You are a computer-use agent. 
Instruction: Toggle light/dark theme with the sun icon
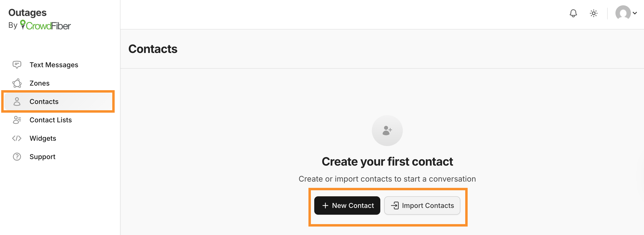(593, 13)
